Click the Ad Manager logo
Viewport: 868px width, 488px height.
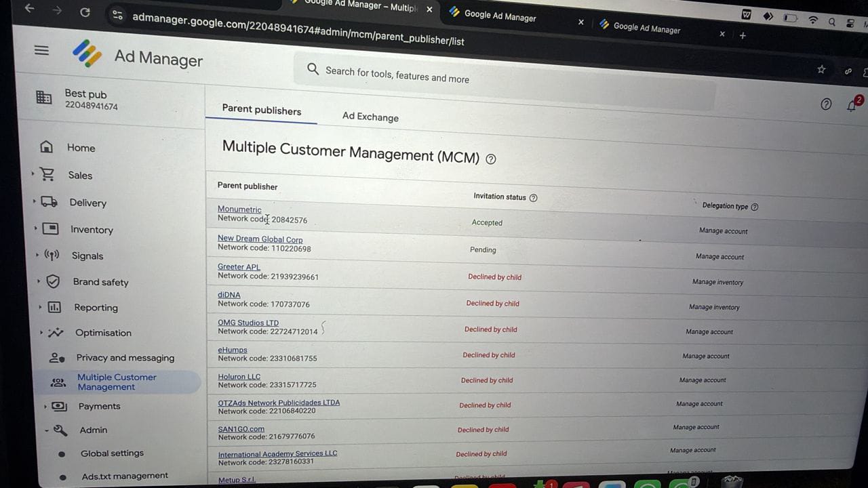click(87, 54)
